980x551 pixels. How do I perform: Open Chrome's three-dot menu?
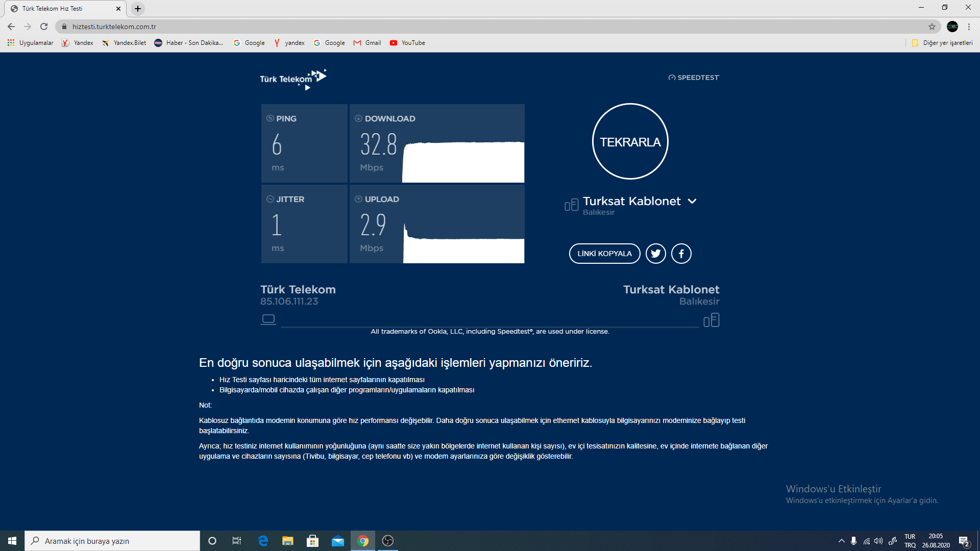(969, 27)
